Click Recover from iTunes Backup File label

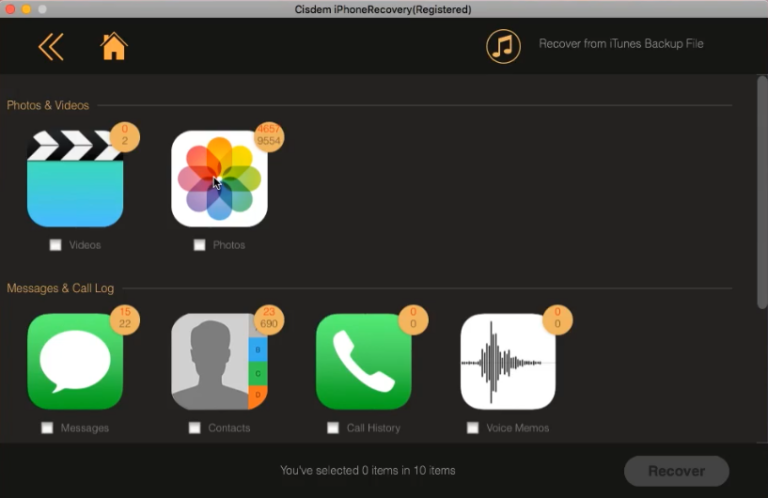[x=621, y=44]
